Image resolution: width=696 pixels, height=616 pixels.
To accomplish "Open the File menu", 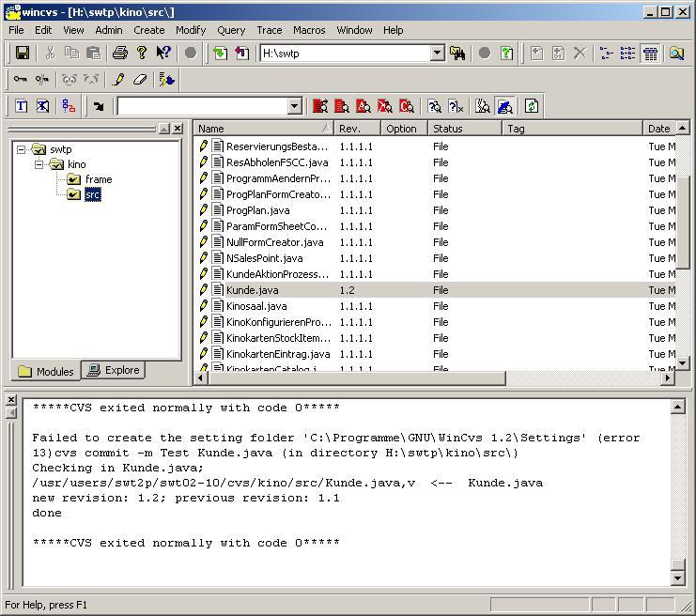I will tap(16, 30).
